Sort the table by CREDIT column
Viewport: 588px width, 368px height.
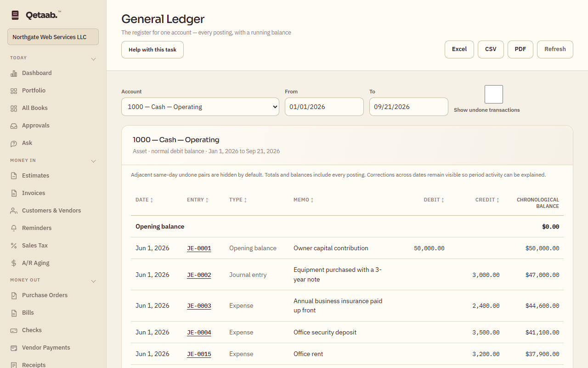click(x=487, y=200)
